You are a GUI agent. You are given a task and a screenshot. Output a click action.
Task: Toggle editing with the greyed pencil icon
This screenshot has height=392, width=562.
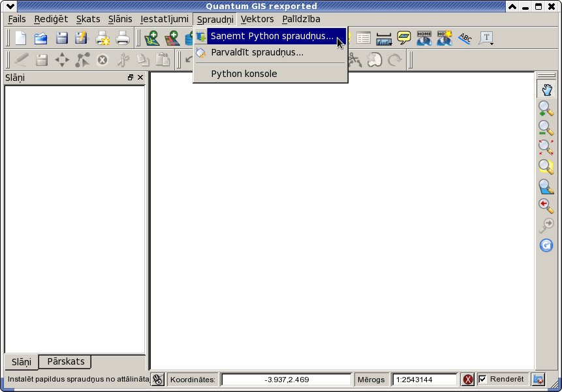[21, 60]
